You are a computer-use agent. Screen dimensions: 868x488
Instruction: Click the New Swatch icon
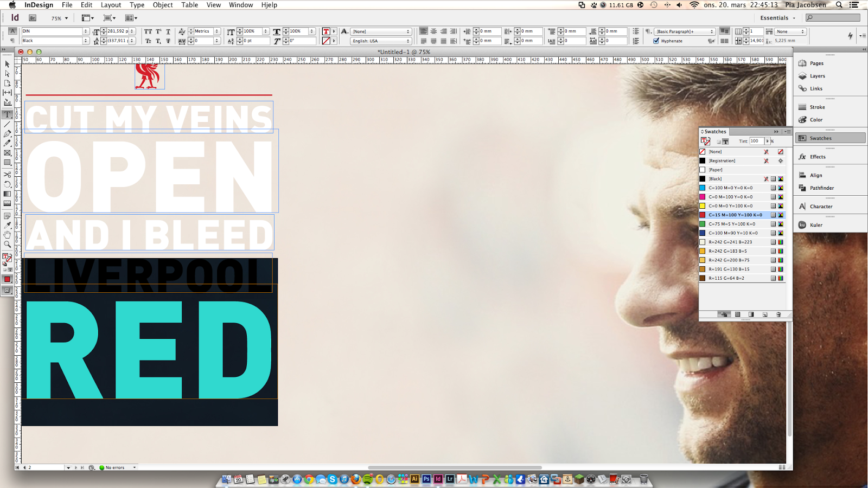765,314
